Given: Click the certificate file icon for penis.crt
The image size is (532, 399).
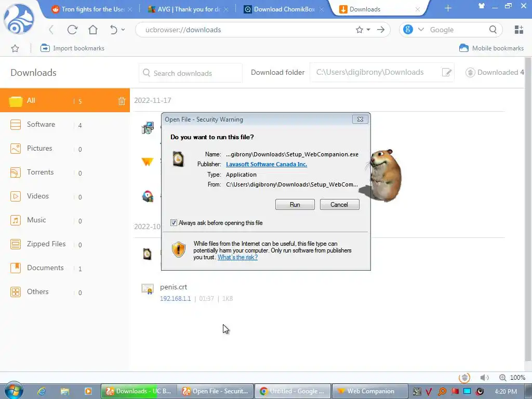Looking at the screenshot, I should (x=148, y=289).
